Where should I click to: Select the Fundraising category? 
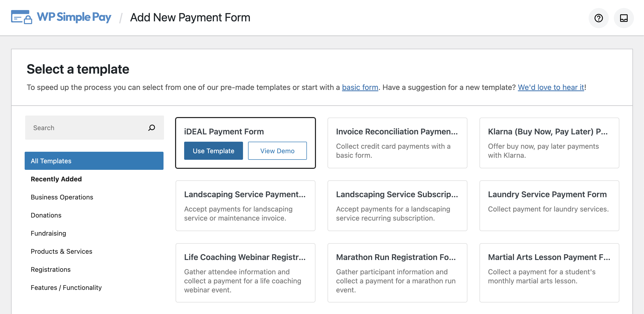[x=48, y=233]
